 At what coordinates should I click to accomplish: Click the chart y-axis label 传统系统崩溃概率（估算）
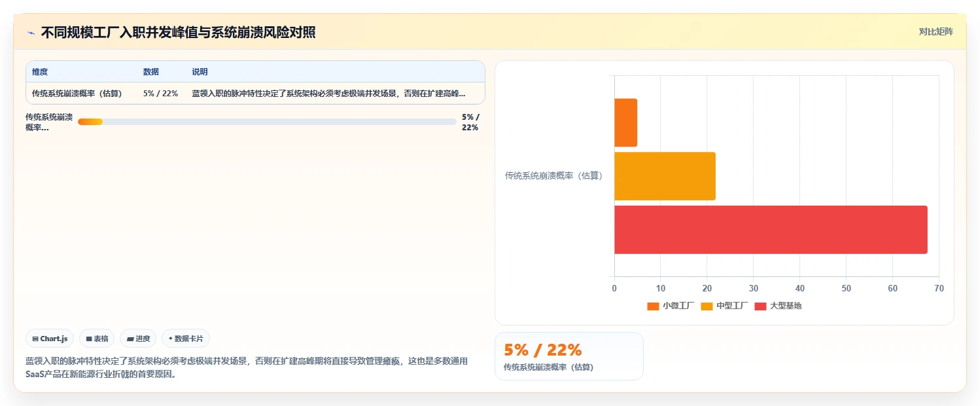coord(554,176)
